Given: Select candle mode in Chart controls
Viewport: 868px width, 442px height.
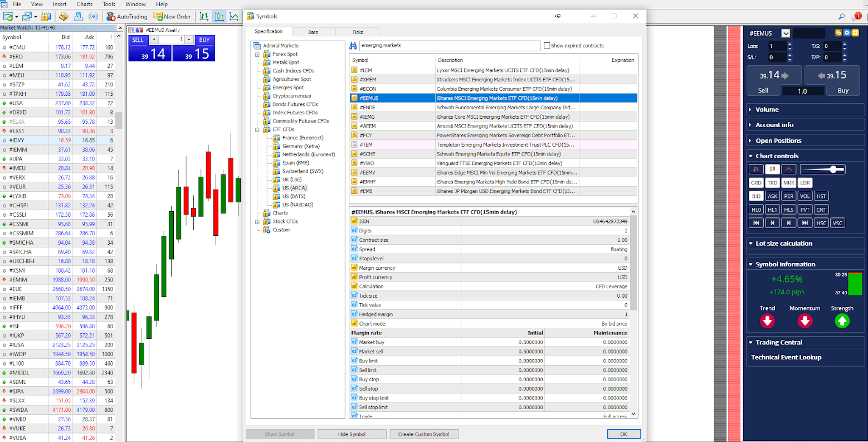Looking at the screenshot, I should tap(772, 169).
